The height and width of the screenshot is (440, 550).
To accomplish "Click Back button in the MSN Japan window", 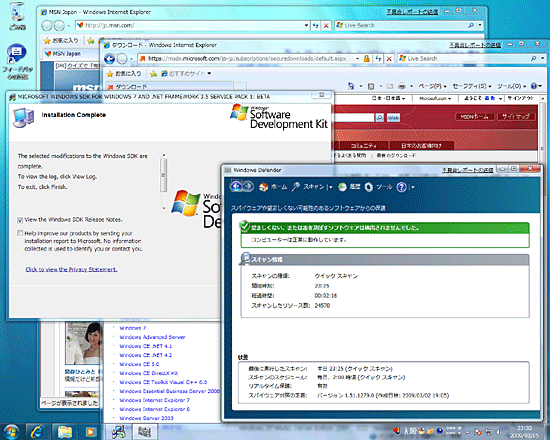I will point(47,26).
